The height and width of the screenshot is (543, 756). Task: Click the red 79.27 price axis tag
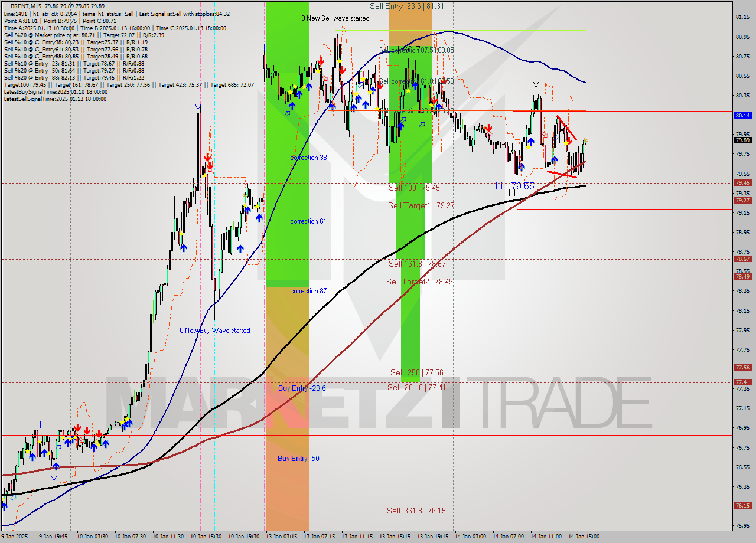(x=742, y=201)
